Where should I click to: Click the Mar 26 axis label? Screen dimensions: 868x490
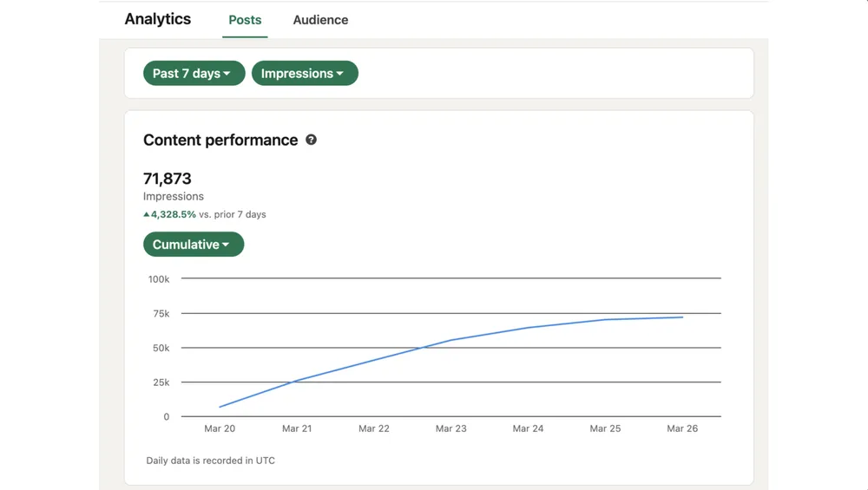tap(682, 428)
